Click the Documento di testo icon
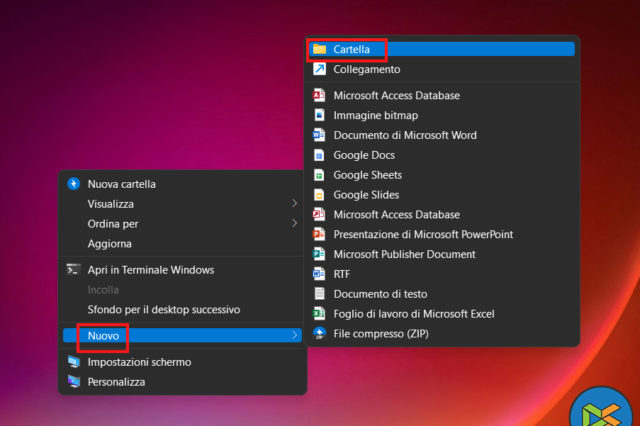This screenshot has height=426, width=640. point(319,294)
